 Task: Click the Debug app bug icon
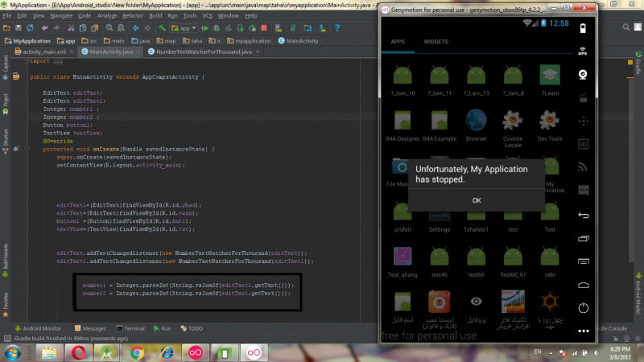pos(217,28)
